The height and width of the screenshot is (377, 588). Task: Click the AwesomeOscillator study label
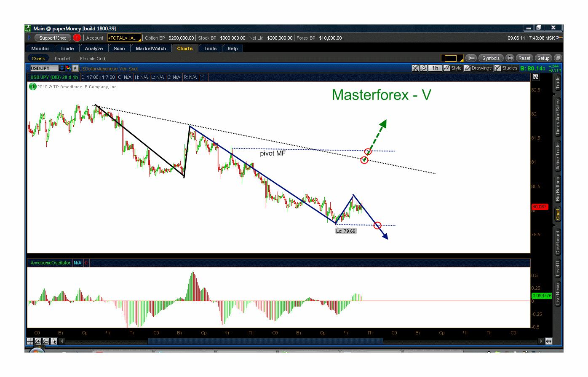[x=51, y=263]
